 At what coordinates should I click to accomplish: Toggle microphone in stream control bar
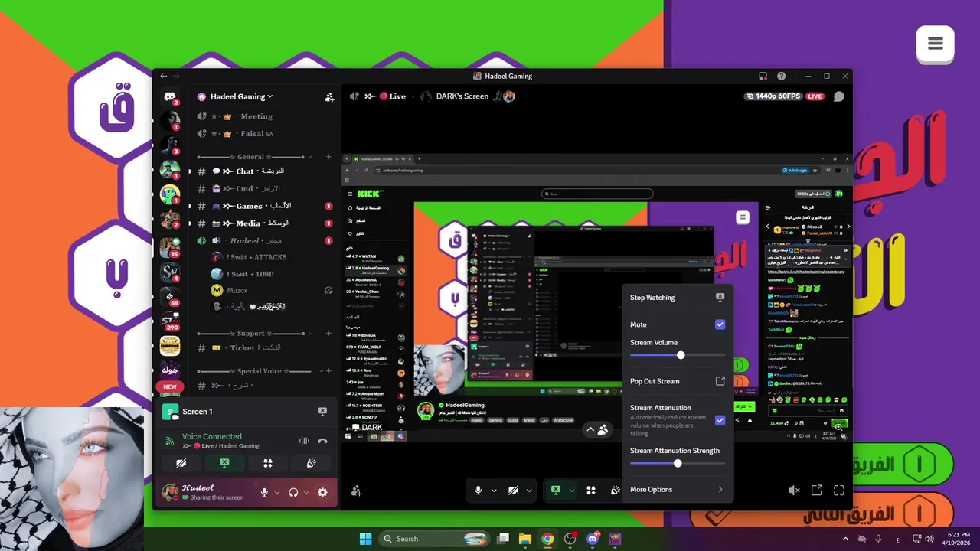(479, 490)
